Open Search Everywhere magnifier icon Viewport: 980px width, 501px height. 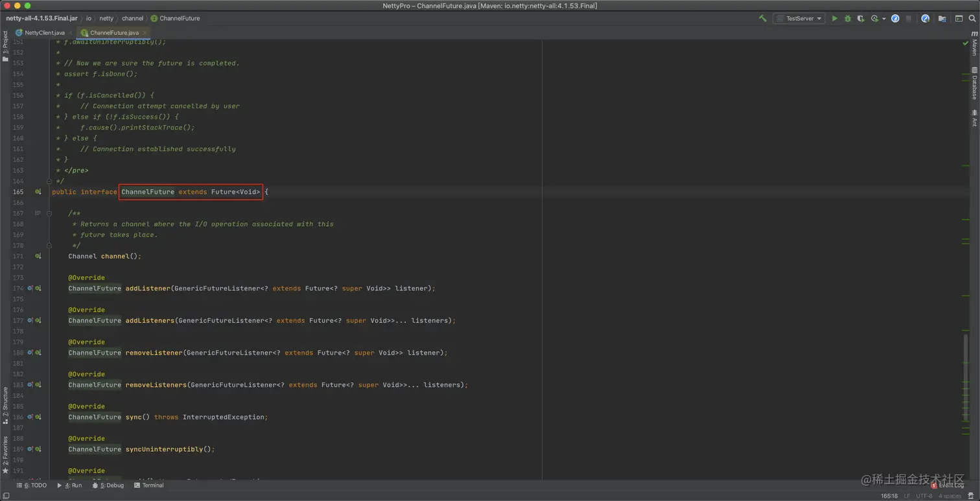point(972,19)
